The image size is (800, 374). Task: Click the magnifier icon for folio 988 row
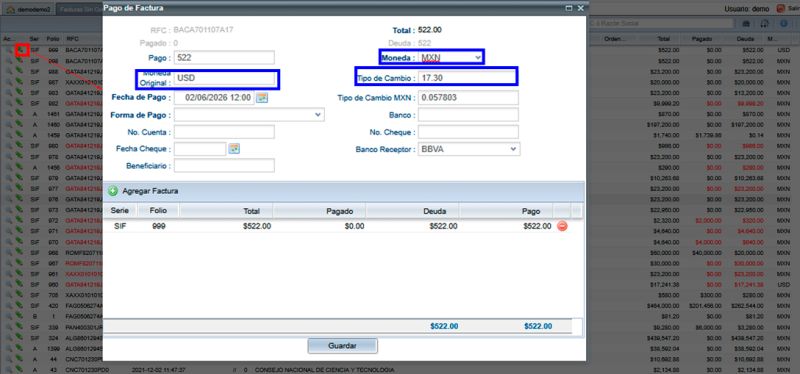pos(9,71)
